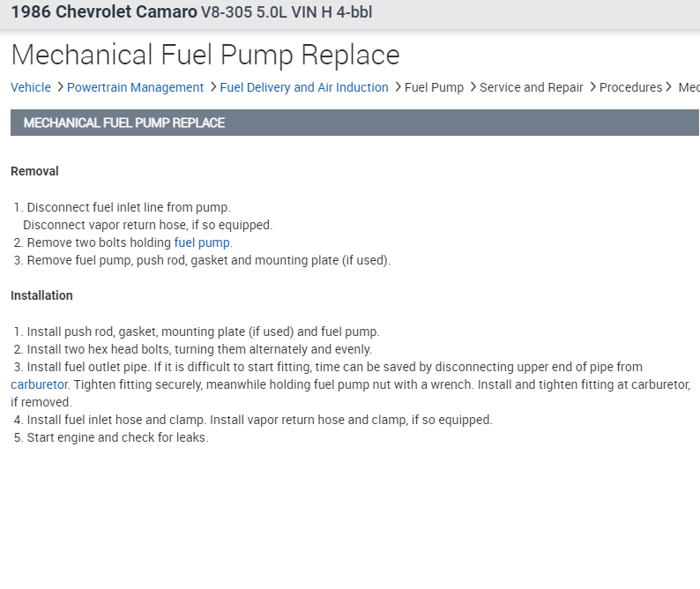This screenshot has width=700, height=589.
Task: Click the Removal section heading
Action: [34, 171]
